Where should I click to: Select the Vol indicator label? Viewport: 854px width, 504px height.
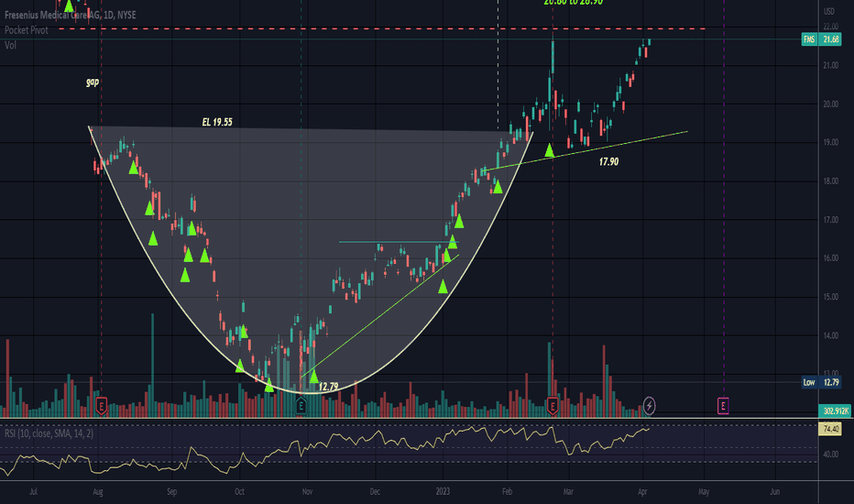click(x=10, y=45)
